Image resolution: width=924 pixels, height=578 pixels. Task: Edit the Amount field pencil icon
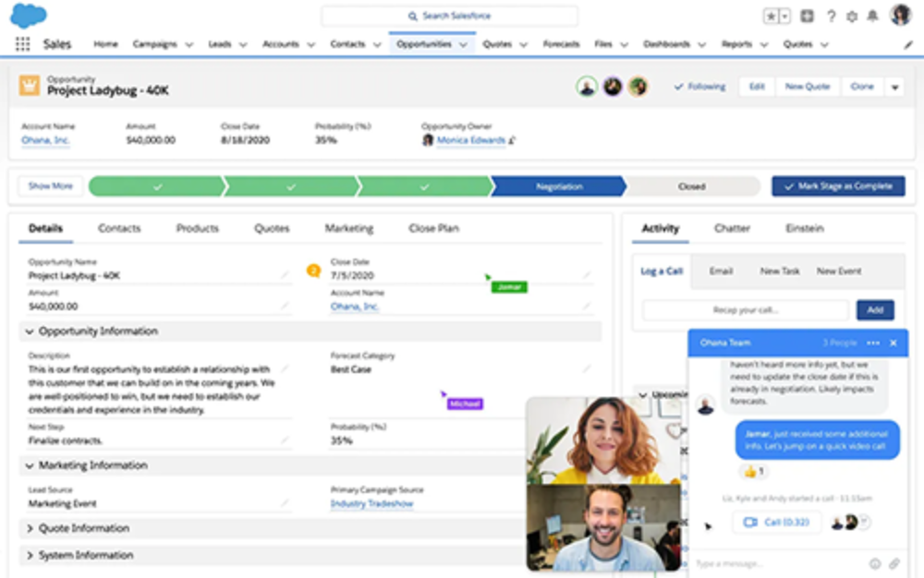[285, 306]
